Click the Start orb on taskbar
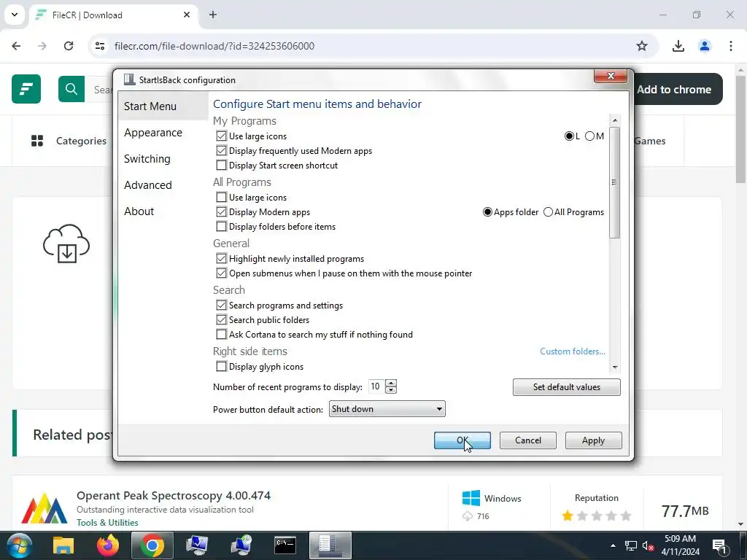The image size is (747, 560). click(18, 545)
